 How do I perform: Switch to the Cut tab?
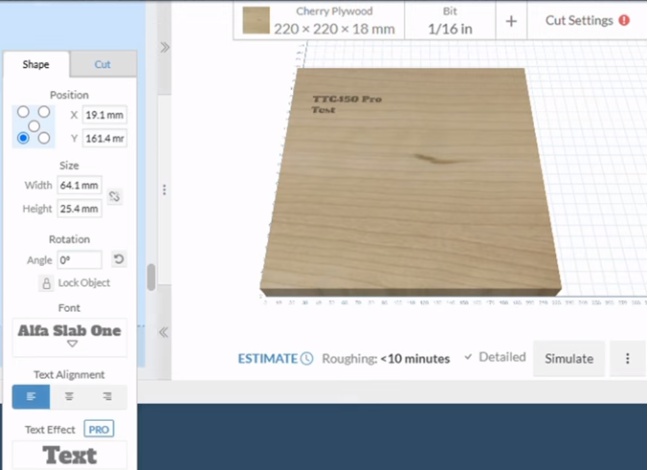click(102, 64)
